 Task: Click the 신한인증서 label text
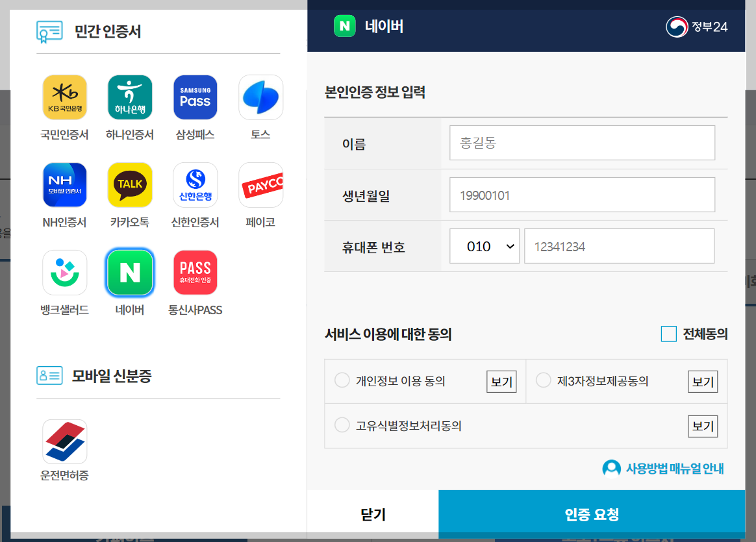[195, 222]
